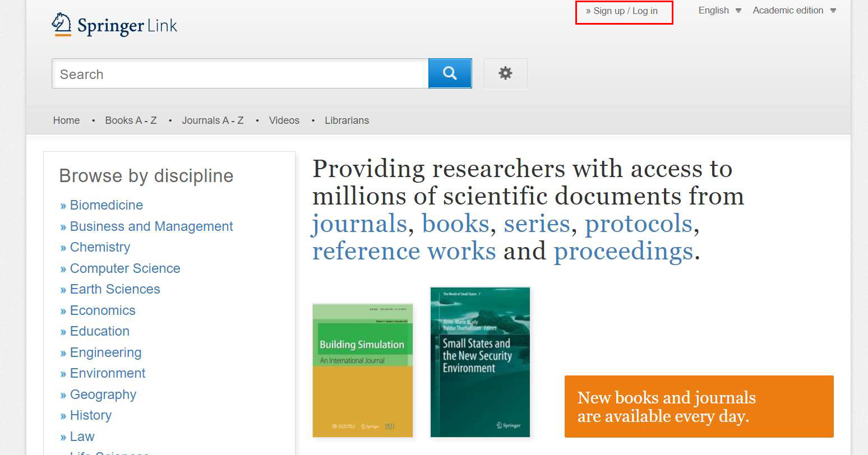Follow the reference works link
Viewport: 868px width, 455px height.
point(404,251)
